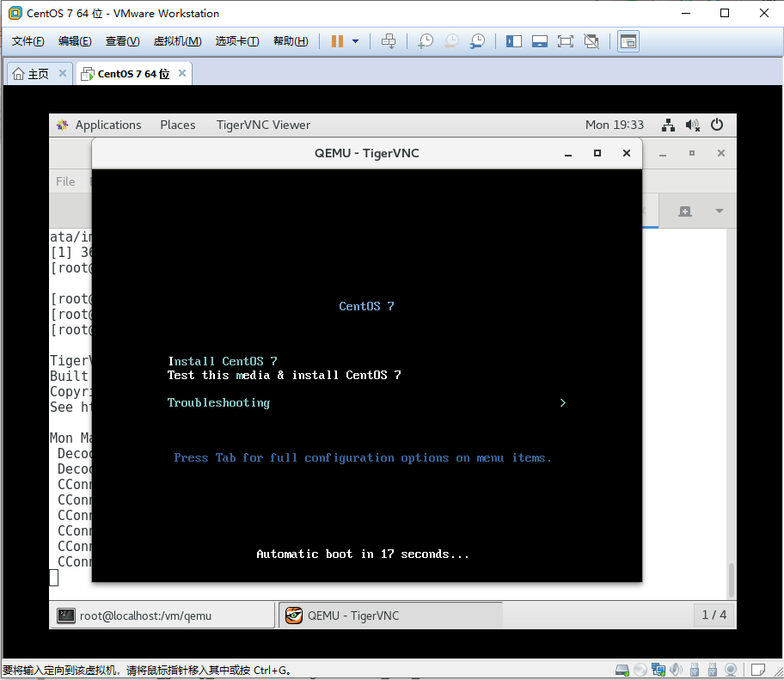Open the snapshot manager
784x680 pixels.
click(x=477, y=41)
